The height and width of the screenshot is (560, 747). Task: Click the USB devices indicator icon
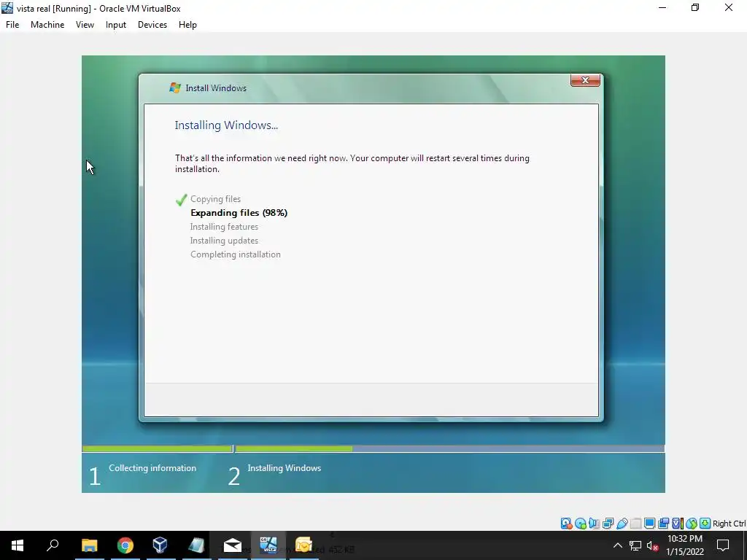[622, 524]
